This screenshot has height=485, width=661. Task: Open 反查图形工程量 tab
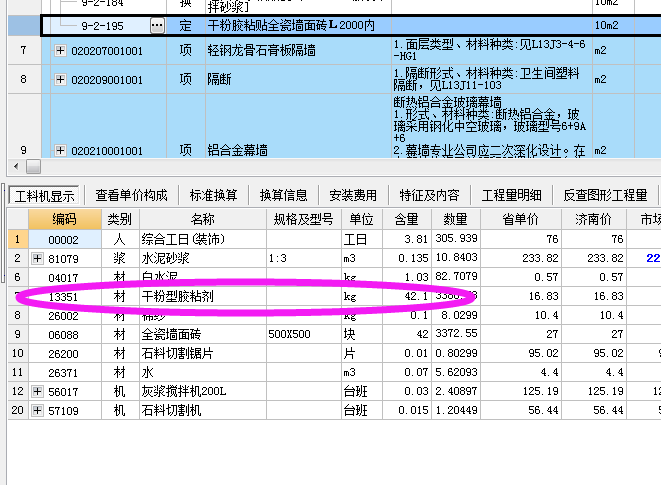(605, 195)
